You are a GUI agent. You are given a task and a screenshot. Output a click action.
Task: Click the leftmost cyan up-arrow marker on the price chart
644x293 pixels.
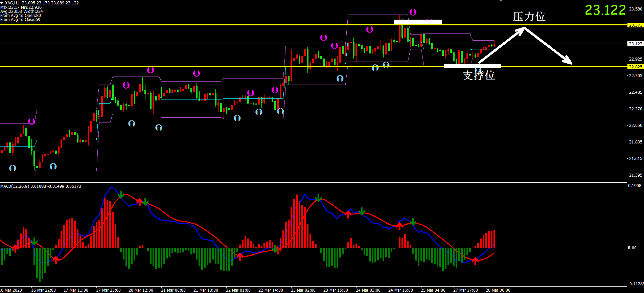point(13,168)
